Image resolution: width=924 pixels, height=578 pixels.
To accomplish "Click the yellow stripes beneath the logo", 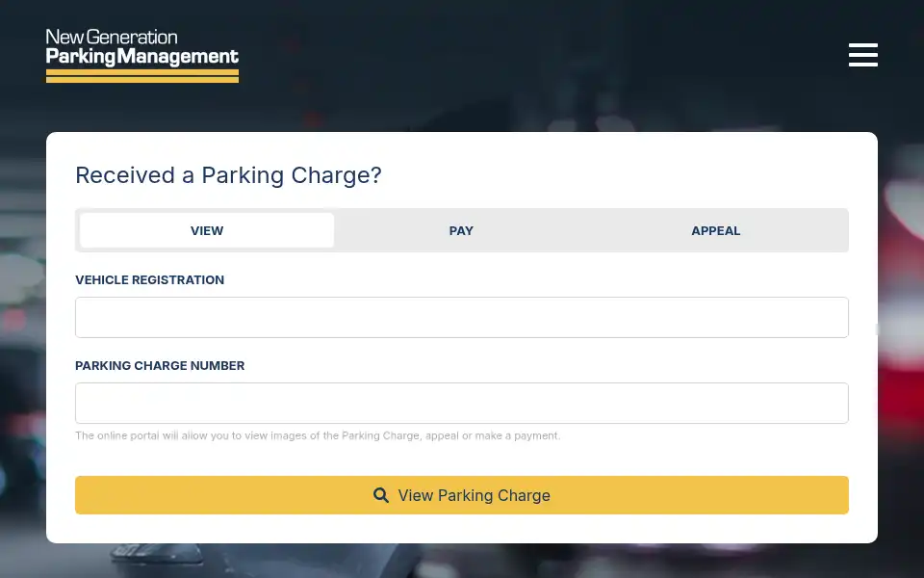I will click(142, 76).
